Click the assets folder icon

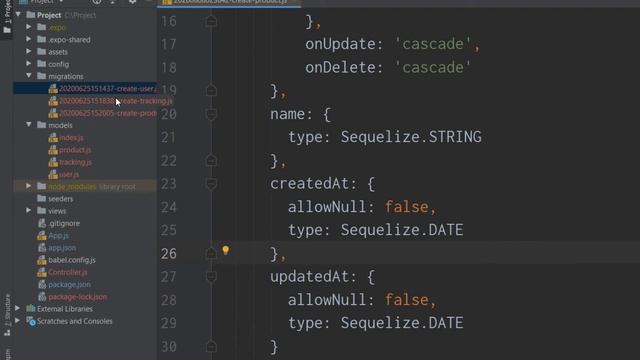click(41, 51)
